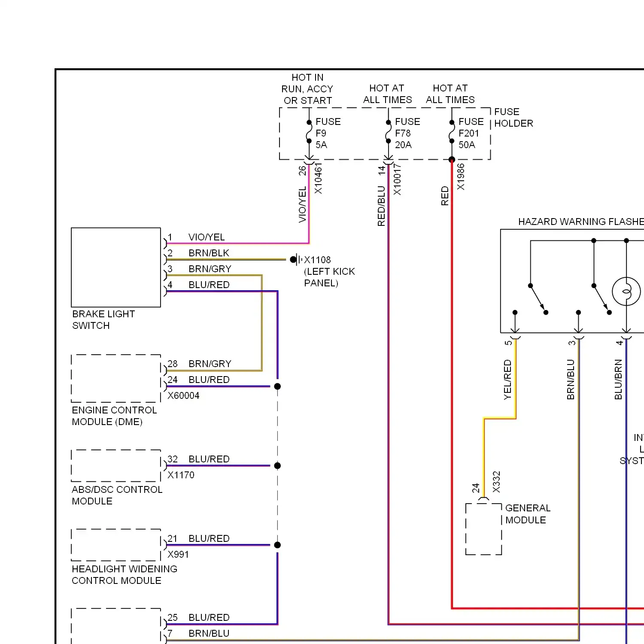Image resolution: width=644 pixels, height=644 pixels.
Task: Click the ABS/DSC CONTROL MODULE label
Action: [117, 495]
